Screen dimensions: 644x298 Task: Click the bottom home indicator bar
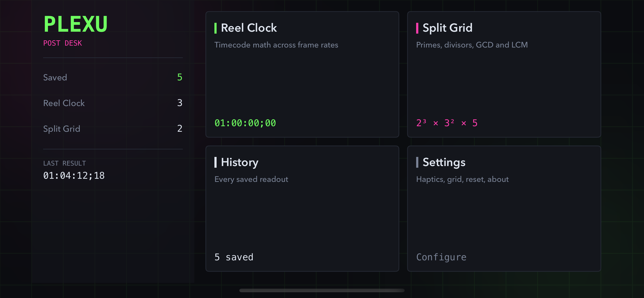coord(322,290)
